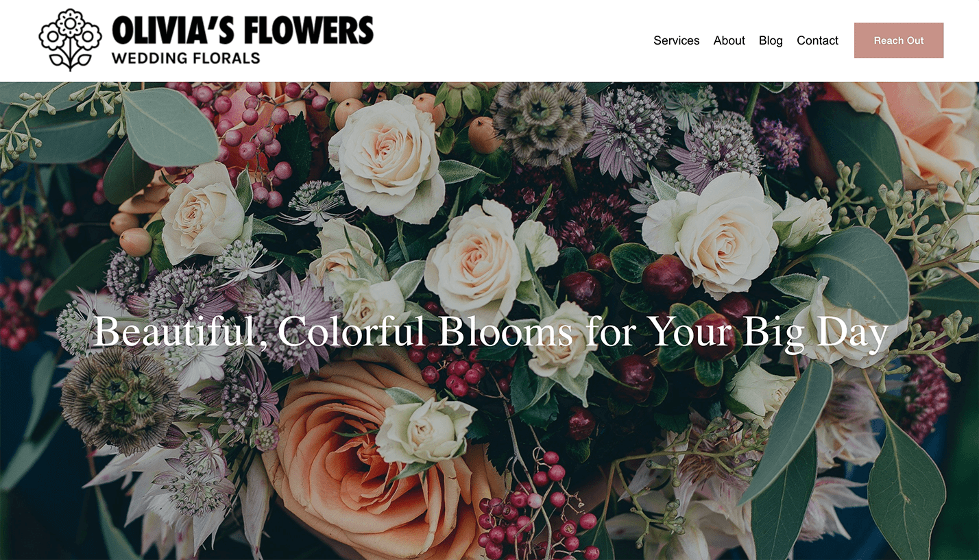The width and height of the screenshot is (979, 560).
Task: Click the WEDDING FLORALS tagline
Action: coord(186,58)
